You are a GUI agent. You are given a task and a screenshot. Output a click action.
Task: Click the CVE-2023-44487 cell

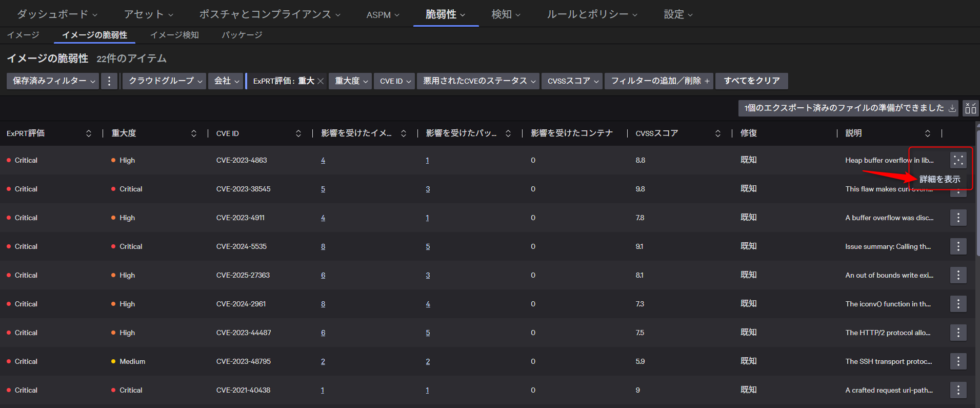(244, 333)
